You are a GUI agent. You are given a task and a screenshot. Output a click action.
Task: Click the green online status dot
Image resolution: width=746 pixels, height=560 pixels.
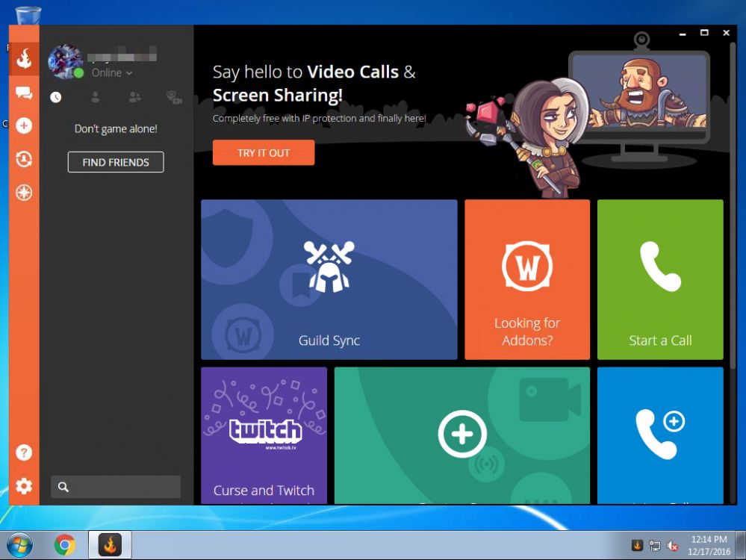pyautogui.click(x=79, y=72)
